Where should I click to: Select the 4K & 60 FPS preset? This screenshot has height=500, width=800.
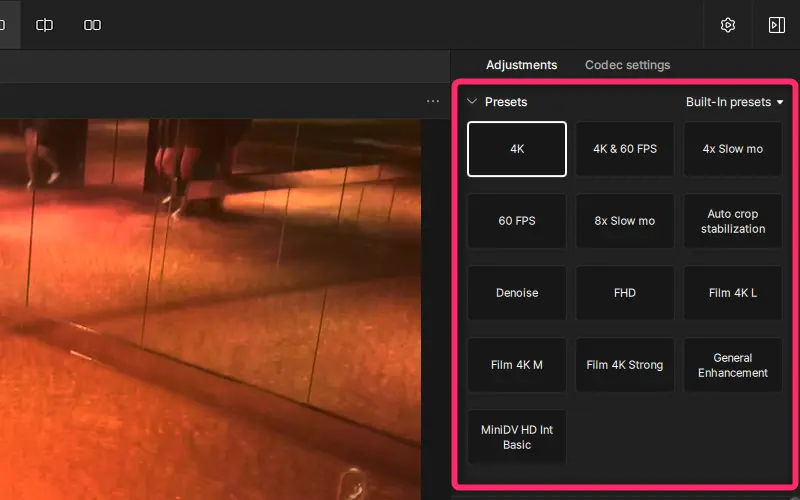[625, 149]
